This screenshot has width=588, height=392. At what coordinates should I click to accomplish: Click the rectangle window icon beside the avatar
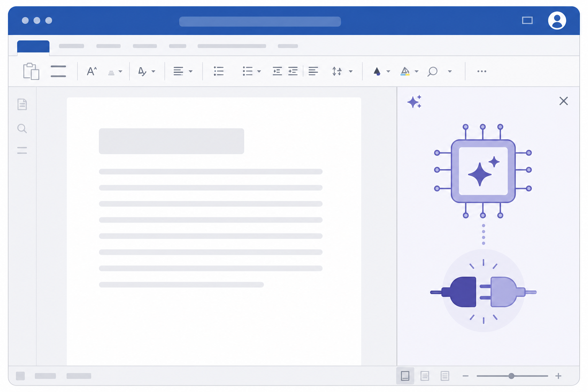point(528,20)
